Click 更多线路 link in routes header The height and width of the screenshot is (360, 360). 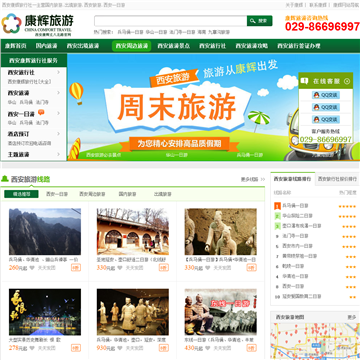(249, 179)
